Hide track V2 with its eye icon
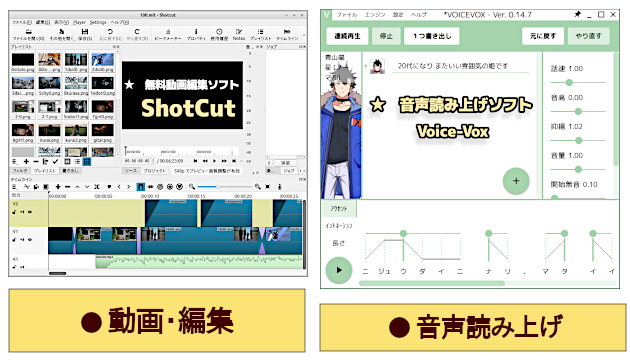 30,212
